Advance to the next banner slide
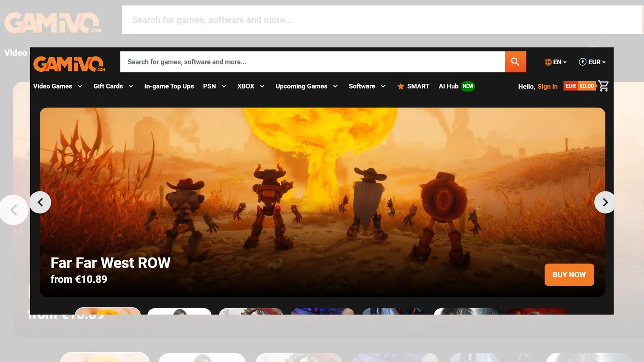 (x=605, y=202)
